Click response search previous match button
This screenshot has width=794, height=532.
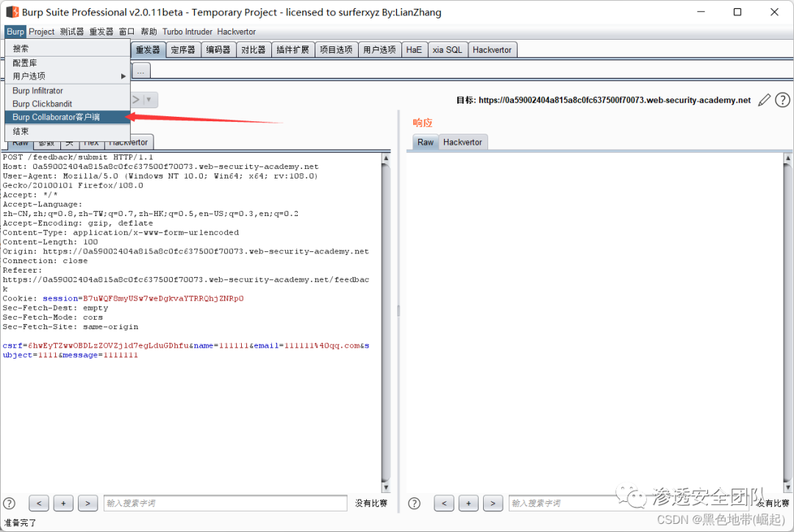[444, 503]
